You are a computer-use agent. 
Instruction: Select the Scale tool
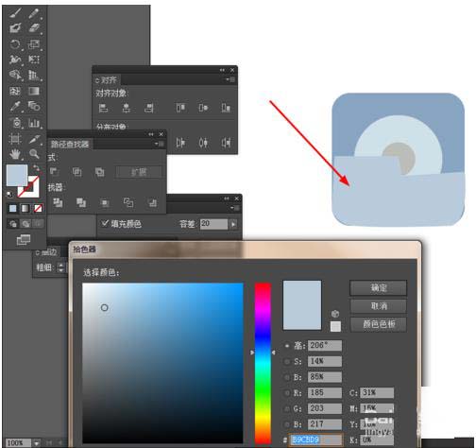34,44
